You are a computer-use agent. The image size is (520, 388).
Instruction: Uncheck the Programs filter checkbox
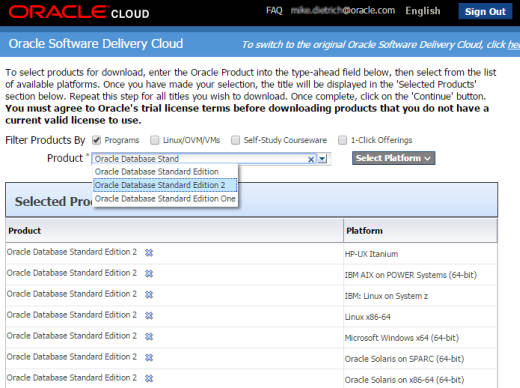click(97, 140)
